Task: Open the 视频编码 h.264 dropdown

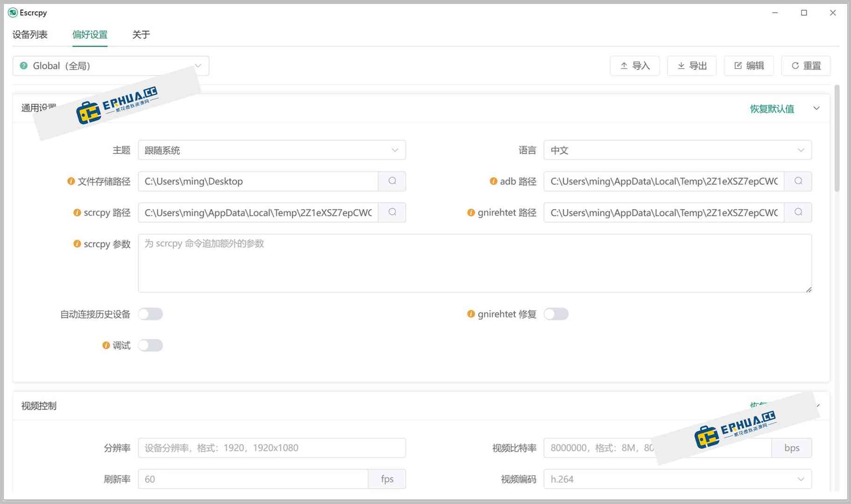Action: point(677,479)
